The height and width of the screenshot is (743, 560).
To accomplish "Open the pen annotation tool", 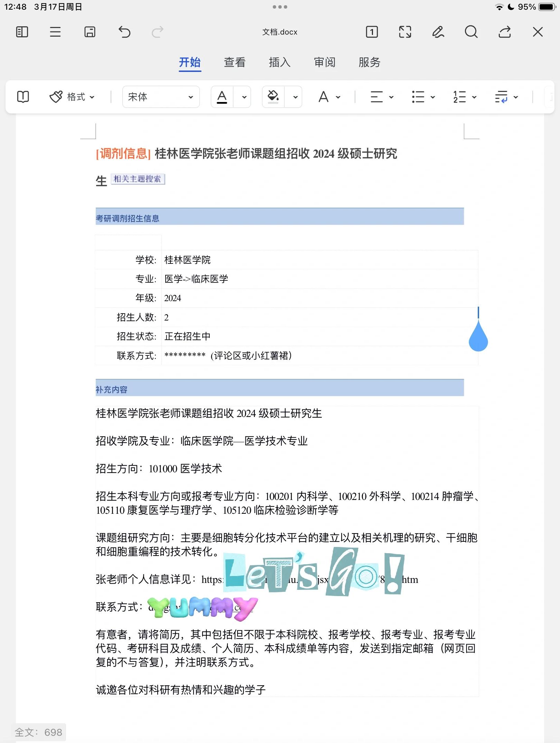I will pos(438,32).
